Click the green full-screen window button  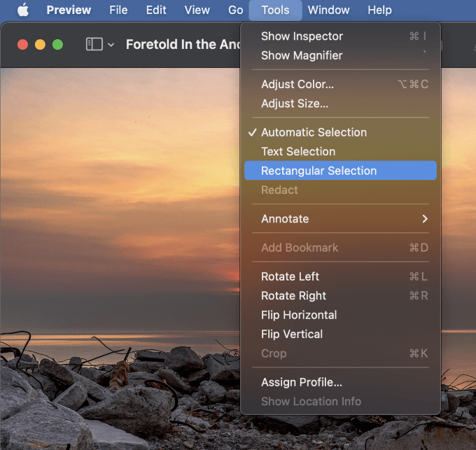coord(57,45)
